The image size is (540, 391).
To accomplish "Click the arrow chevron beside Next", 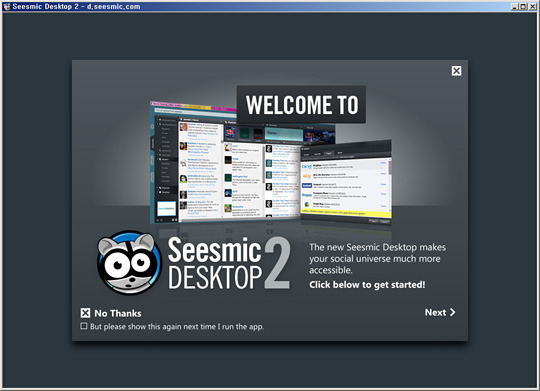I will click(x=453, y=312).
